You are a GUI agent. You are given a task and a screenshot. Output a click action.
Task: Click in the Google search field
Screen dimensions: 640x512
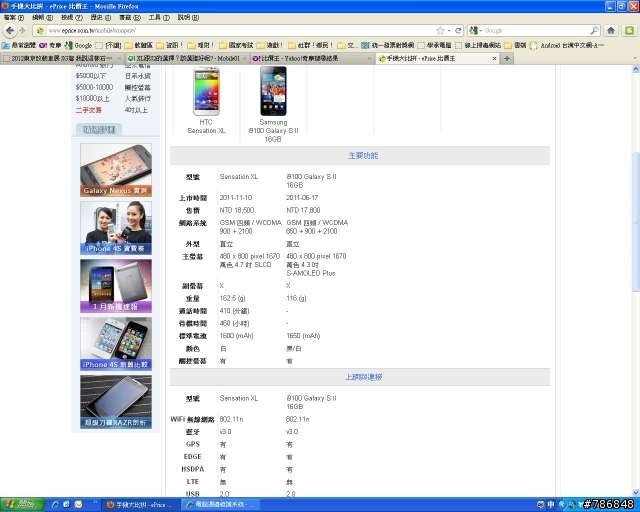536,31
